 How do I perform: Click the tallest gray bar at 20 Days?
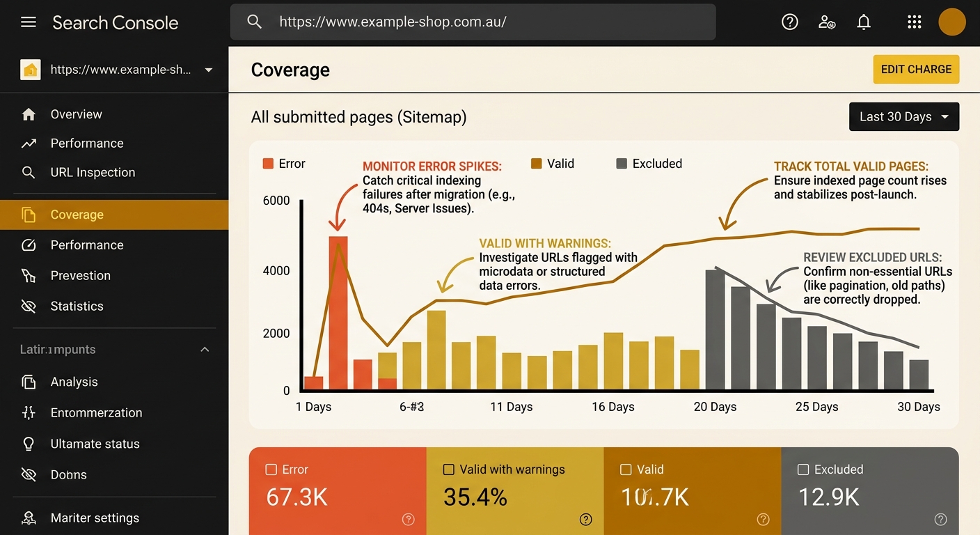click(x=715, y=329)
